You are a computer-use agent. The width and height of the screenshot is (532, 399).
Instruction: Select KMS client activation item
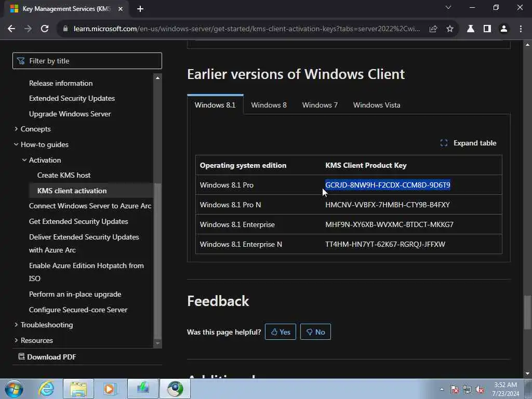click(72, 191)
